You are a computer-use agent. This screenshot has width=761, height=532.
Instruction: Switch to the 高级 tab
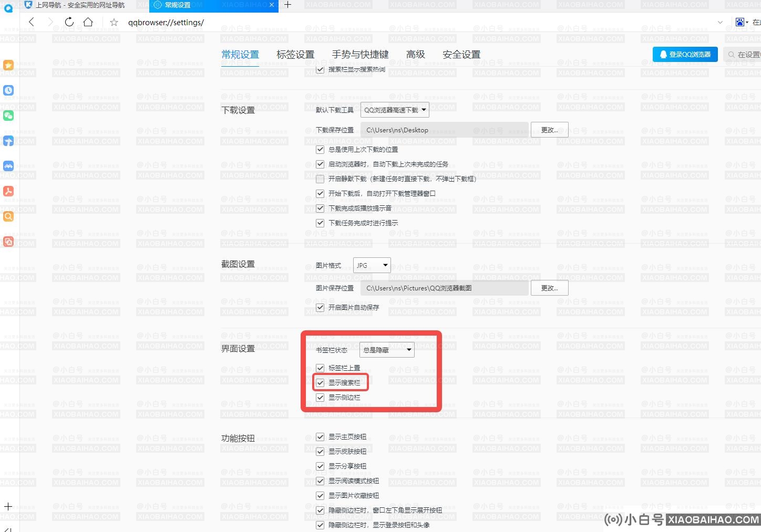click(416, 55)
